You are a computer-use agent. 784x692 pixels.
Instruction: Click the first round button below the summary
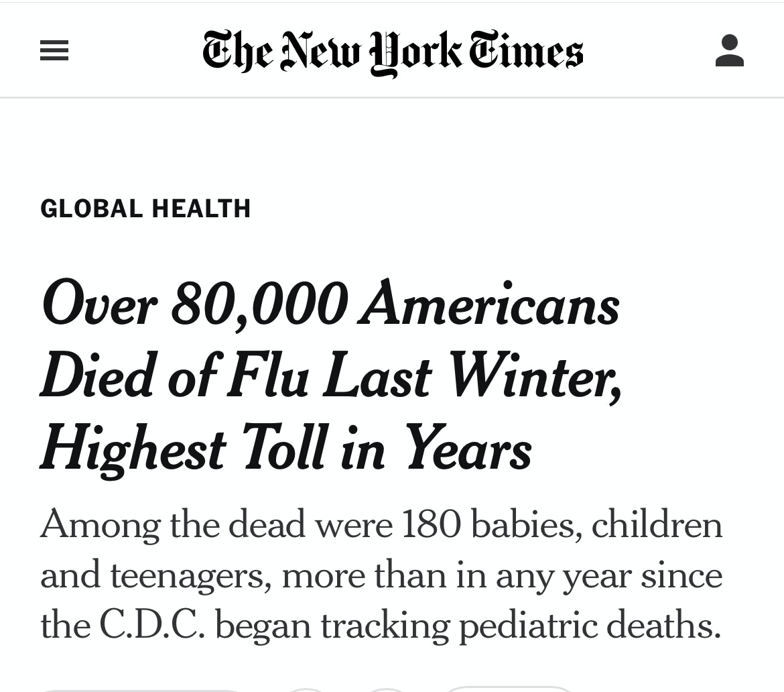pos(306,689)
